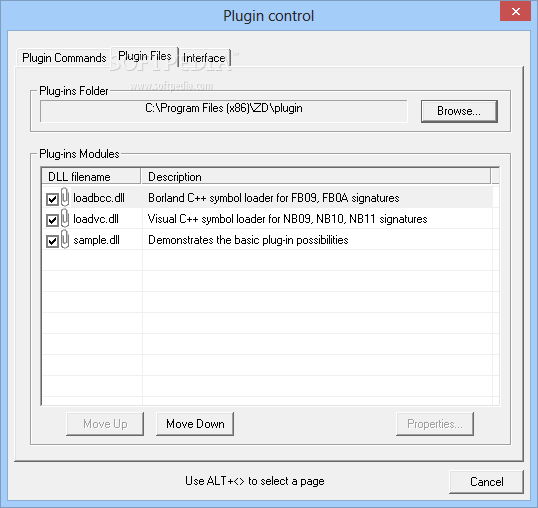The width and height of the screenshot is (538, 508).
Task: Select the loadbcc.dll filename
Action: pos(99,198)
